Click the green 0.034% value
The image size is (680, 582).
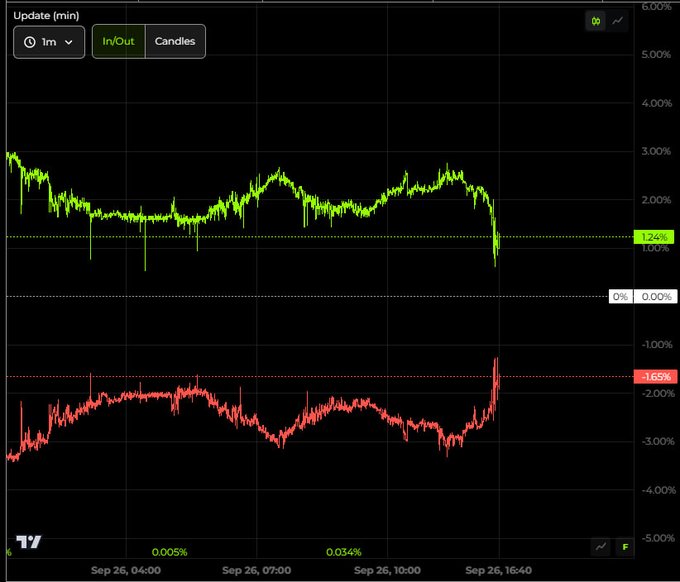tap(344, 552)
